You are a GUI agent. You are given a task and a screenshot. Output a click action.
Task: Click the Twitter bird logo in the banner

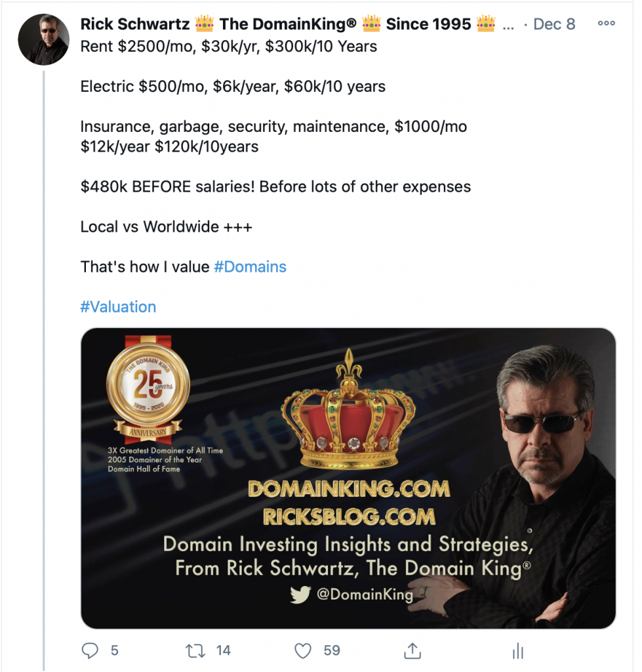click(x=300, y=594)
